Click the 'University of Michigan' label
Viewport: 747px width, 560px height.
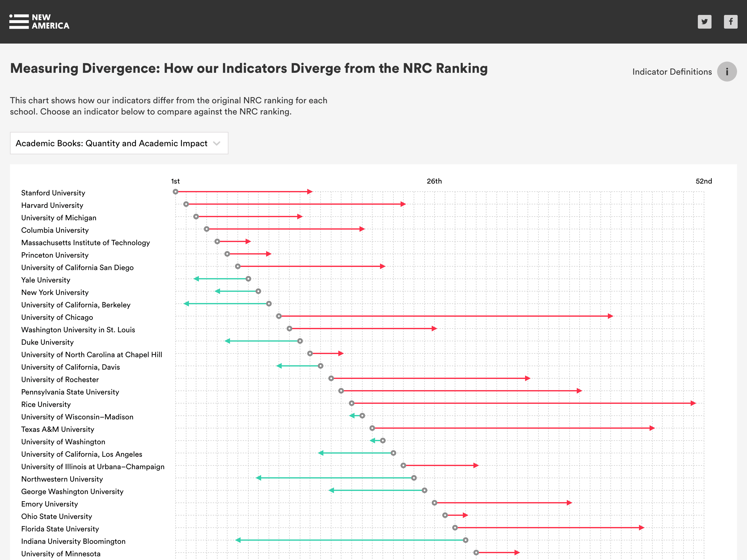(59, 218)
